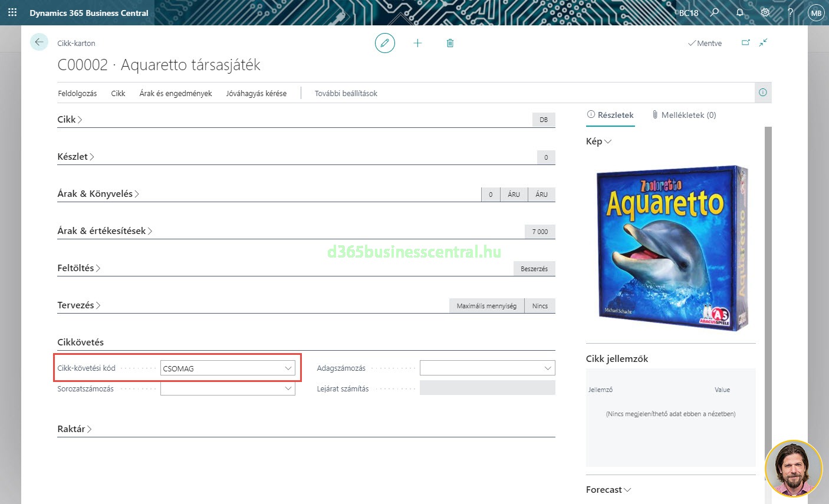Open the Sorozatszámozás dropdown
The height and width of the screenshot is (504, 829).
point(288,388)
